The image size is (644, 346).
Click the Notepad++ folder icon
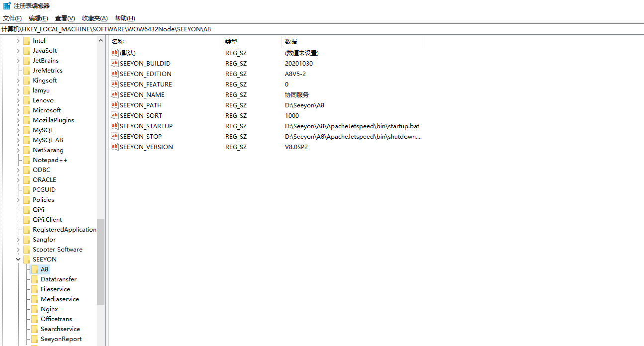(27, 160)
